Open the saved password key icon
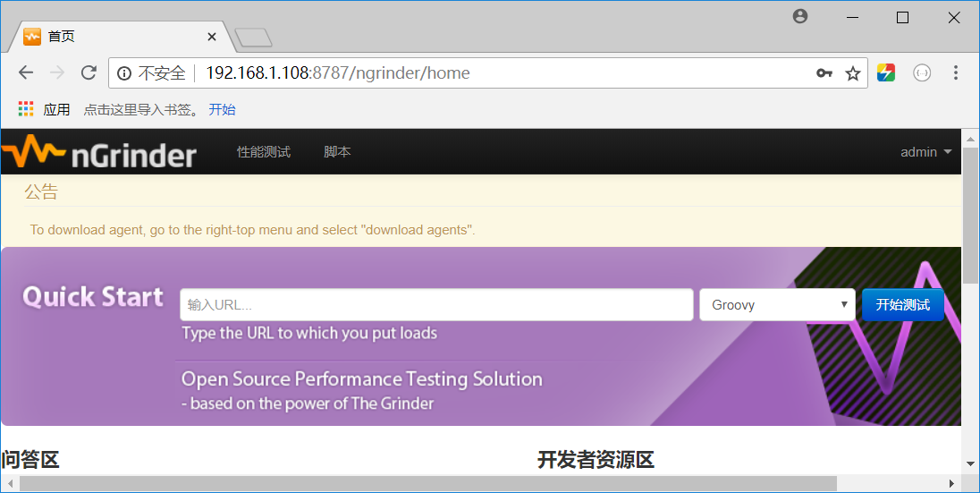Viewport: 980px width, 493px height. (824, 73)
